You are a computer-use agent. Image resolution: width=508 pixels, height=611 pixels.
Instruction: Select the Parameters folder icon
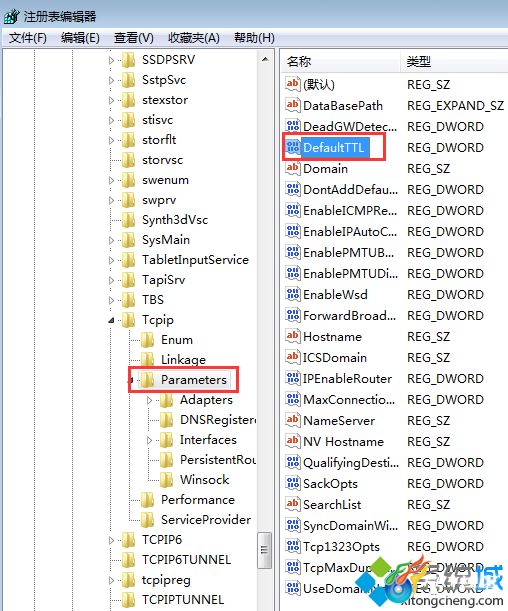tap(148, 380)
